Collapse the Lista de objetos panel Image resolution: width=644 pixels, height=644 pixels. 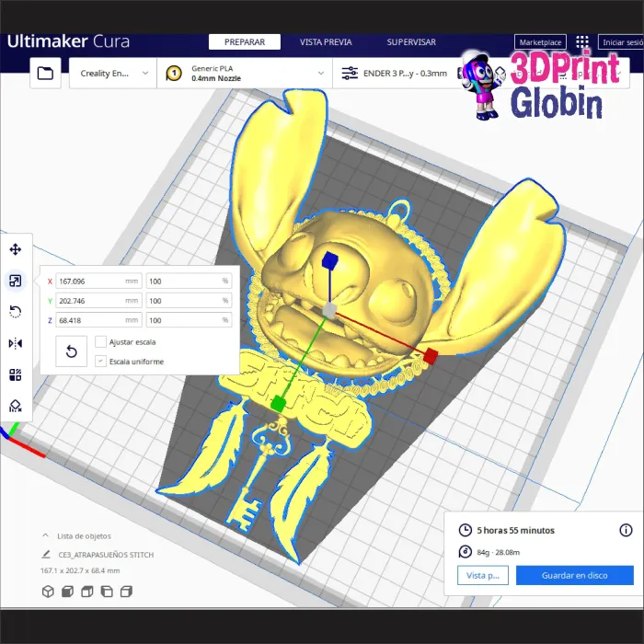tap(46, 535)
